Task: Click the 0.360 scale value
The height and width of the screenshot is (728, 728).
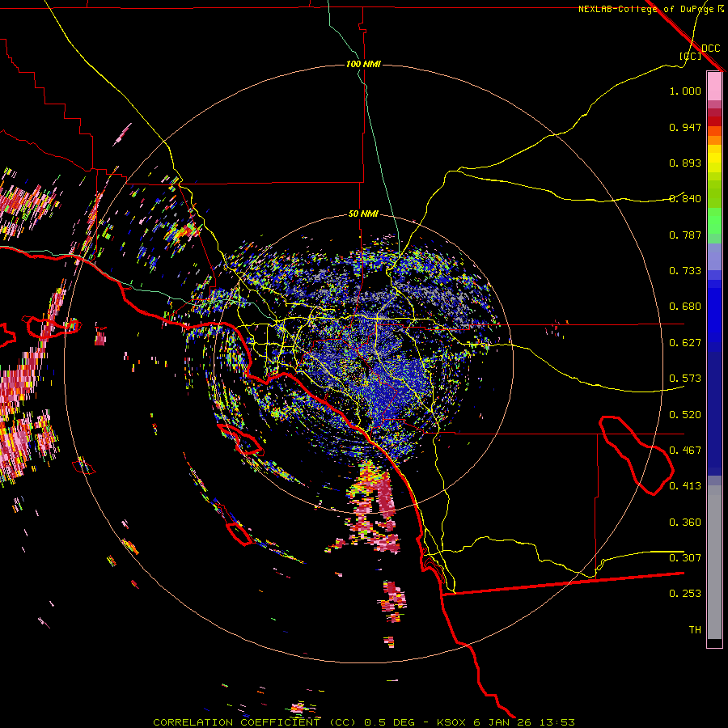Action: tap(685, 523)
